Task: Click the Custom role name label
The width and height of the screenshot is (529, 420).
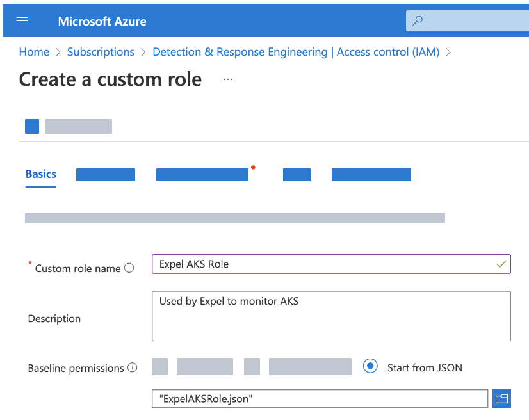Action: click(x=78, y=268)
